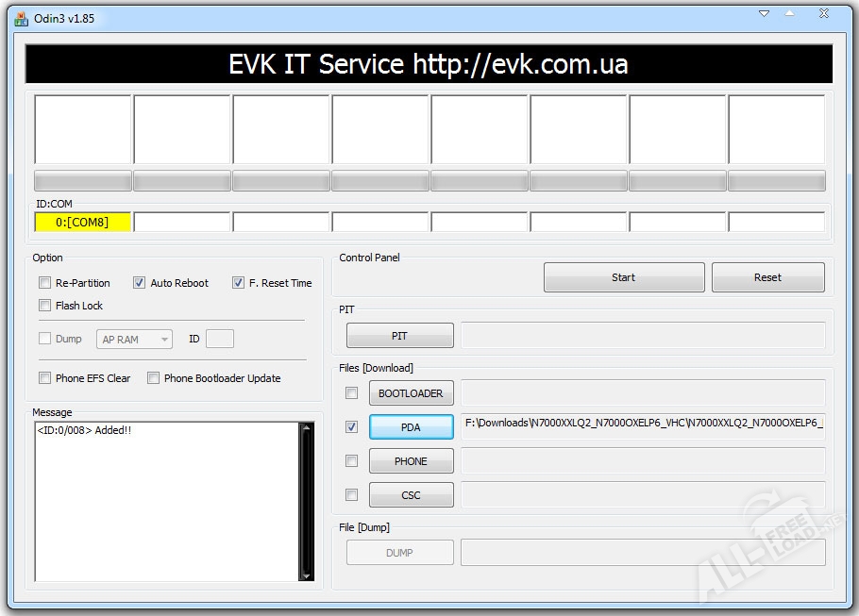Check Phone Bootloader Update

pos(153,378)
